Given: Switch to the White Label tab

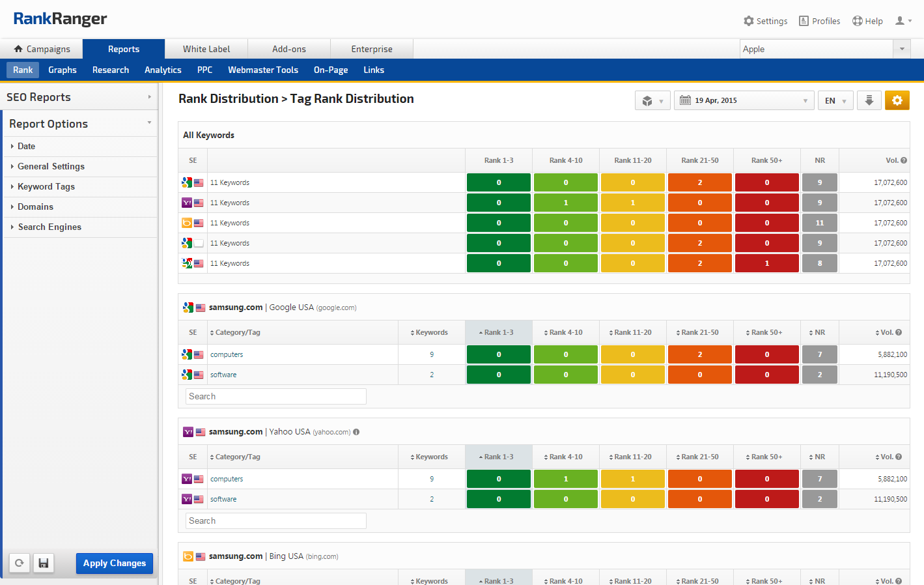Looking at the screenshot, I should 206,49.
